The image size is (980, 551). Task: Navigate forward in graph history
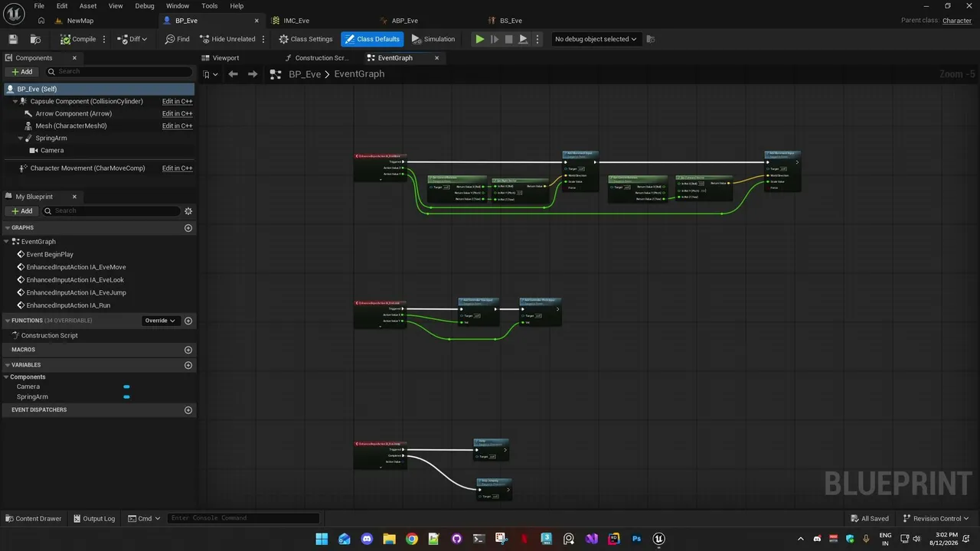[x=252, y=74]
